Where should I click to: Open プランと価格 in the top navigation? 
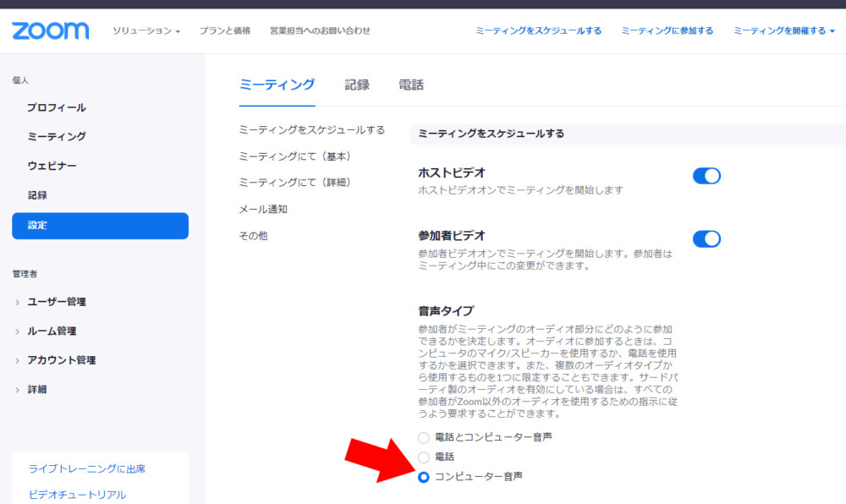(225, 30)
